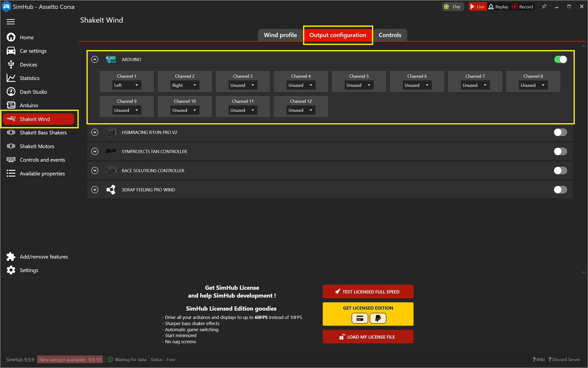Click Test Licensed Full Speed button

(368, 292)
